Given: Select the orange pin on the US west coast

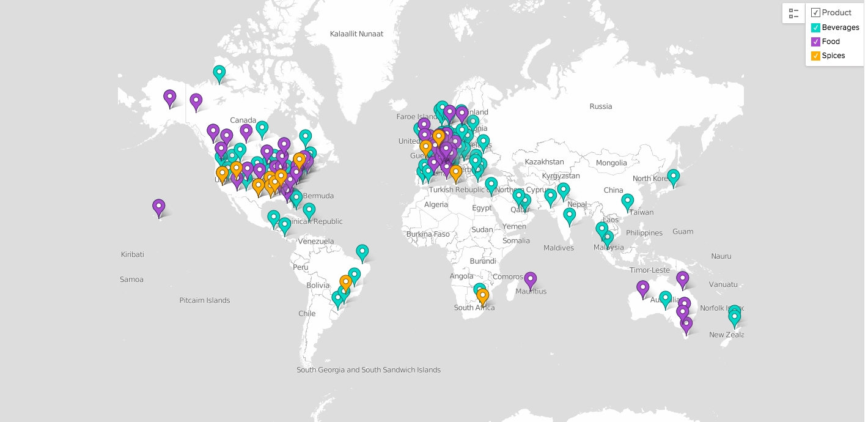Looking at the screenshot, I should (223, 174).
